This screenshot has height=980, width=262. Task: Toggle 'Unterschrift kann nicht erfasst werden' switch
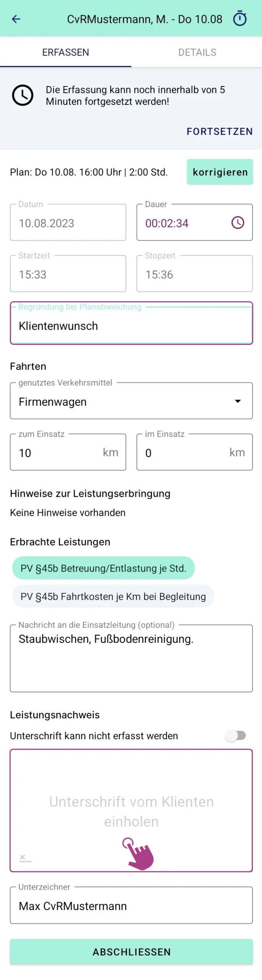pos(236,735)
